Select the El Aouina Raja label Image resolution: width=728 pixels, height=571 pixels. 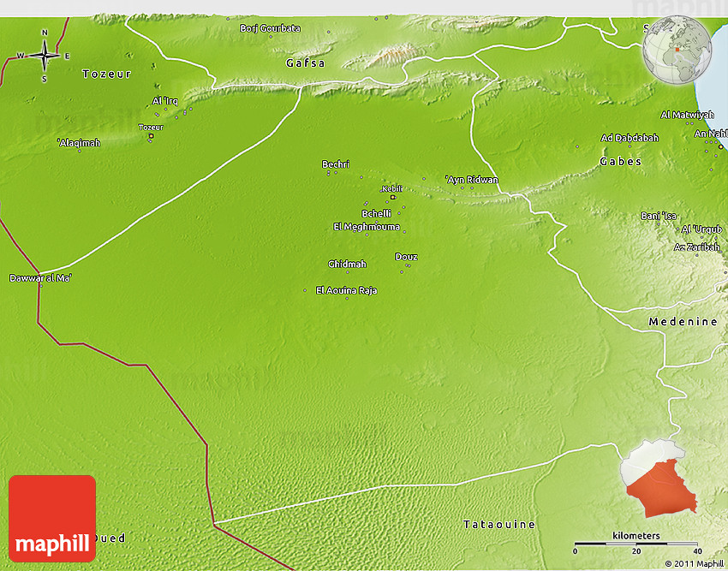coord(346,290)
